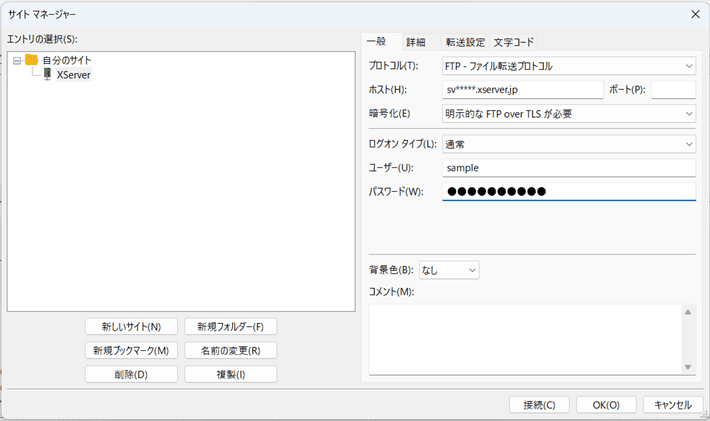
Task: Click the comment scrollbar up arrow
Action: (688, 312)
